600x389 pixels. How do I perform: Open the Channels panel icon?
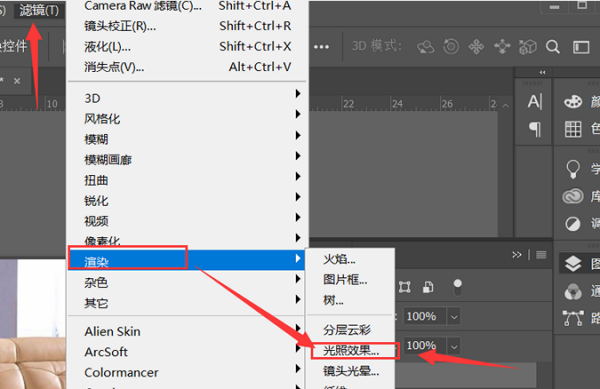[x=573, y=291]
